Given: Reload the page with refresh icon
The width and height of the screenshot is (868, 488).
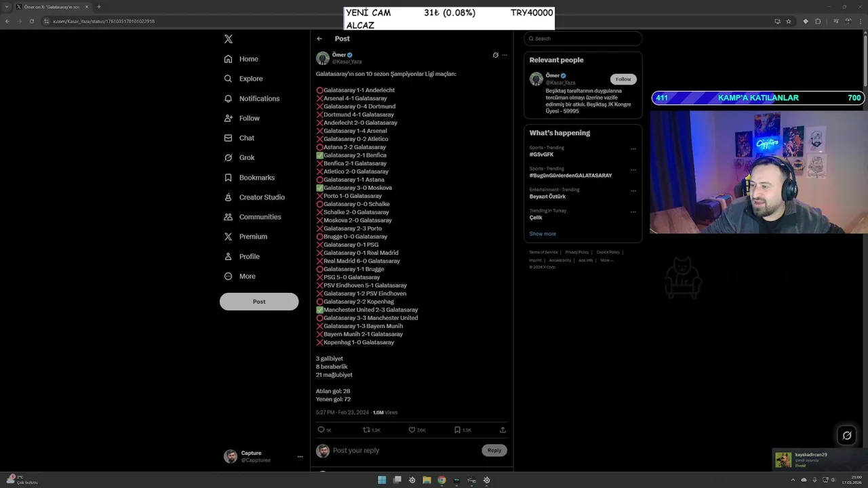Looking at the screenshot, I should pyautogui.click(x=32, y=21).
